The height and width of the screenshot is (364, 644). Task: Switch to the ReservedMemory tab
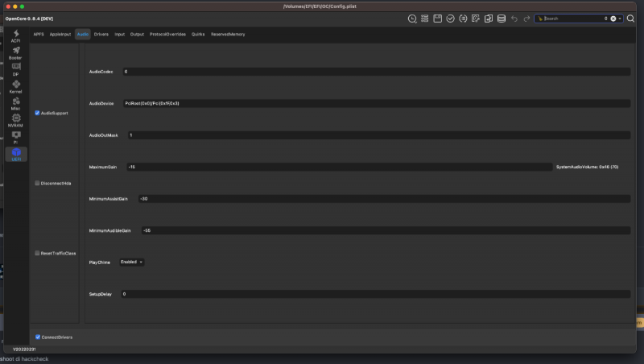pos(228,34)
